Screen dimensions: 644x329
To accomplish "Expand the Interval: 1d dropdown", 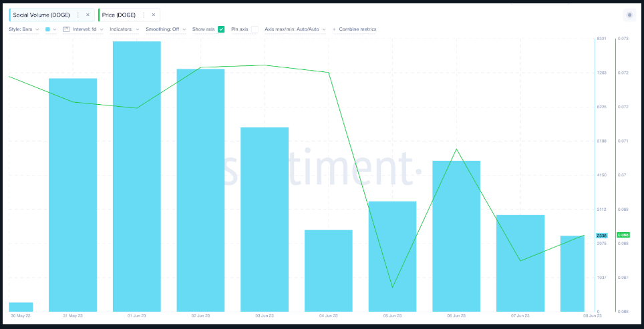I will point(90,29).
